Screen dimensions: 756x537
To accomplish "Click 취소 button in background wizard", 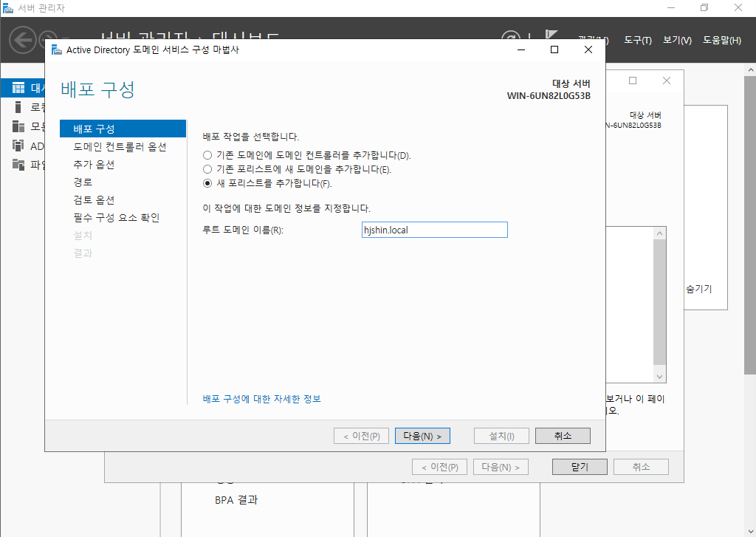I will click(641, 467).
